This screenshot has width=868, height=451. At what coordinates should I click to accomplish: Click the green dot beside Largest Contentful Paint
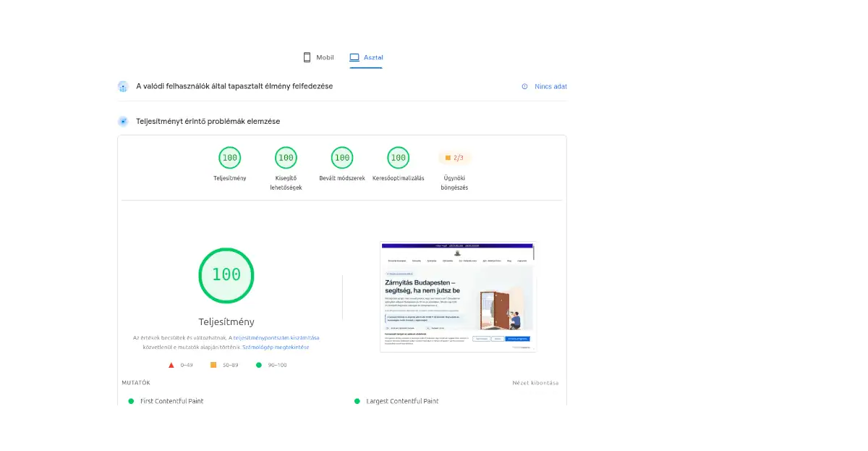357,401
